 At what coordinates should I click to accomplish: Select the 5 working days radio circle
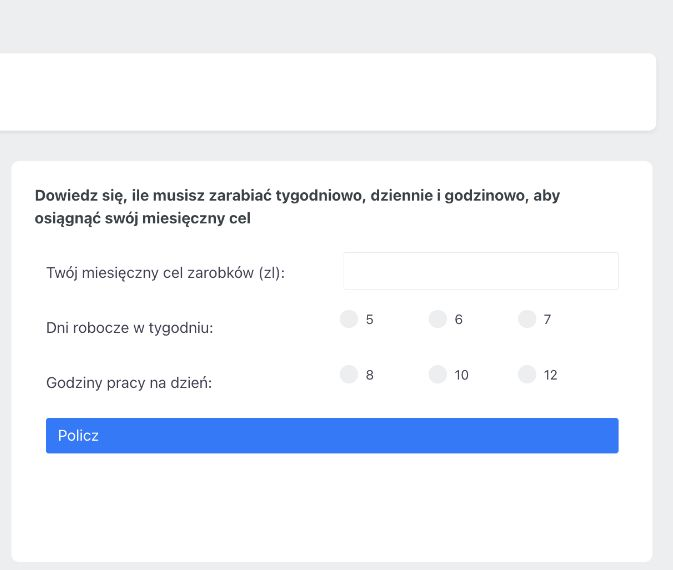[x=349, y=319]
